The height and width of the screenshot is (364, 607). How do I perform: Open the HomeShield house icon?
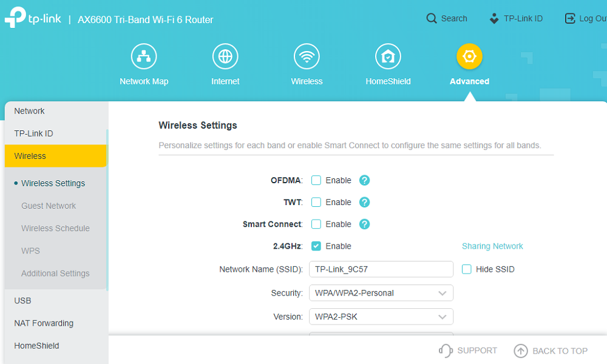pyautogui.click(x=388, y=56)
